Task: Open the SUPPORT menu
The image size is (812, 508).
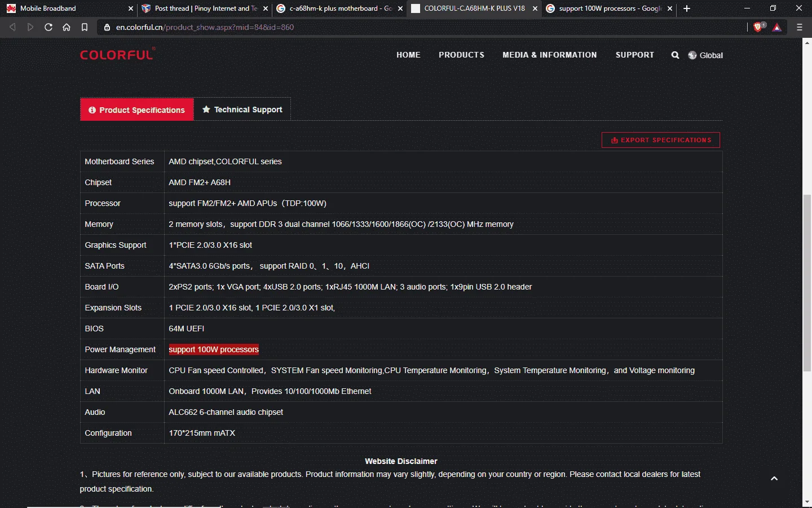Action: 635,55
